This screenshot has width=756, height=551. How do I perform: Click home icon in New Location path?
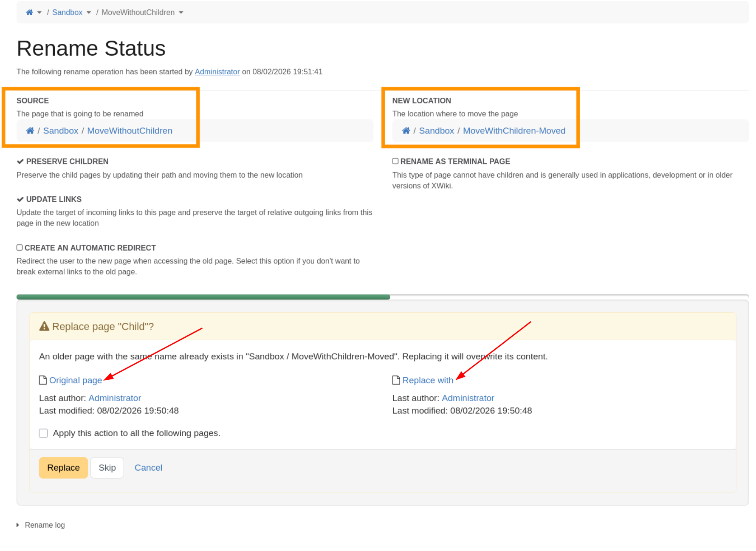pos(406,131)
